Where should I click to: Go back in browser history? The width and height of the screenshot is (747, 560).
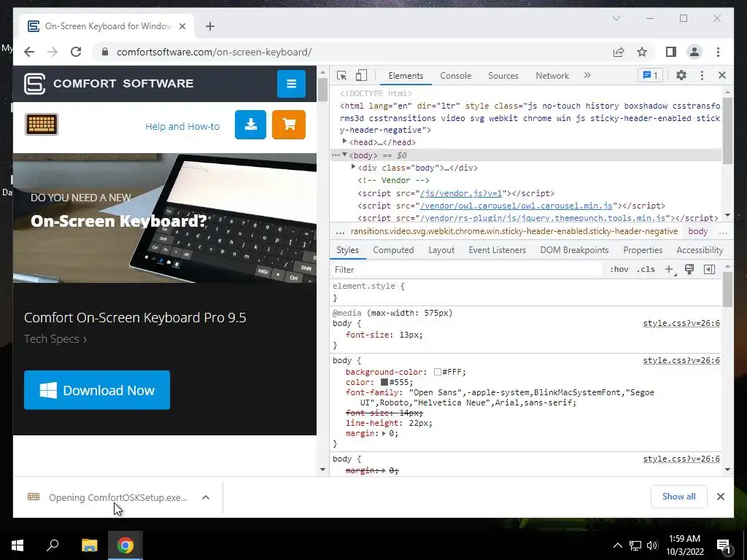click(29, 52)
